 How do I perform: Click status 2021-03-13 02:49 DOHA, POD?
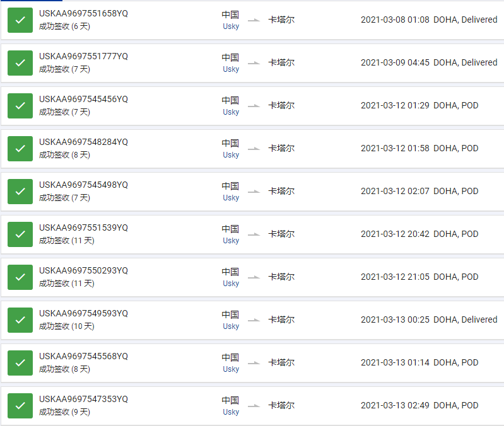click(x=419, y=405)
